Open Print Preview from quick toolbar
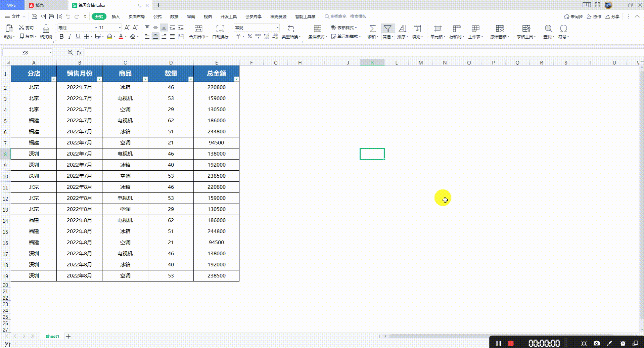Image resolution: width=644 pixels, height=348 pixels. tap(60, 16)
